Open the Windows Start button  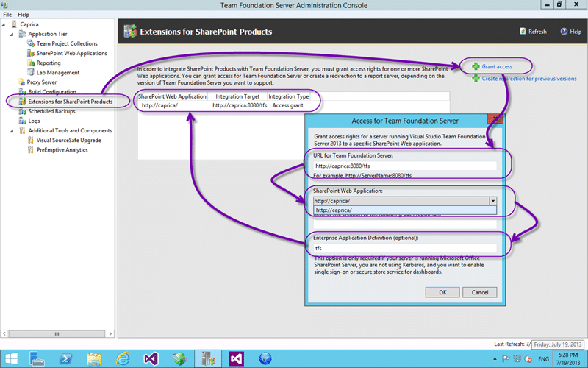[x=11, y=359]
